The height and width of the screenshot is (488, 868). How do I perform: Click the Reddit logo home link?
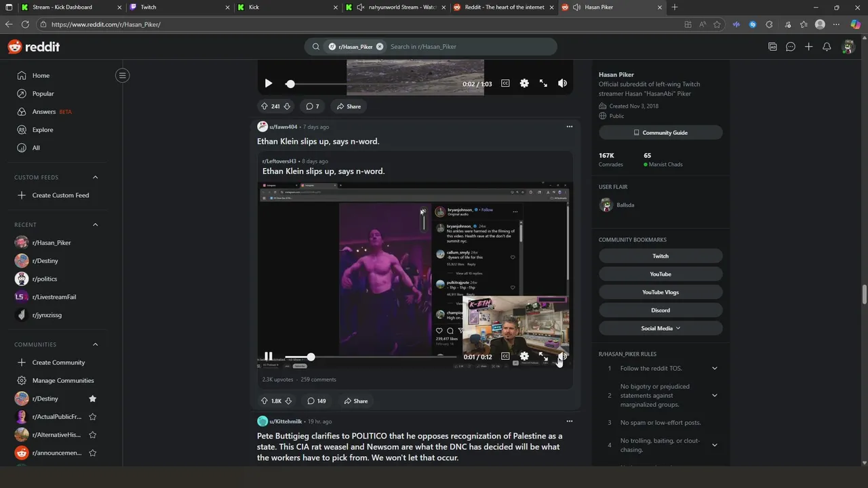[x=34, y=47]
